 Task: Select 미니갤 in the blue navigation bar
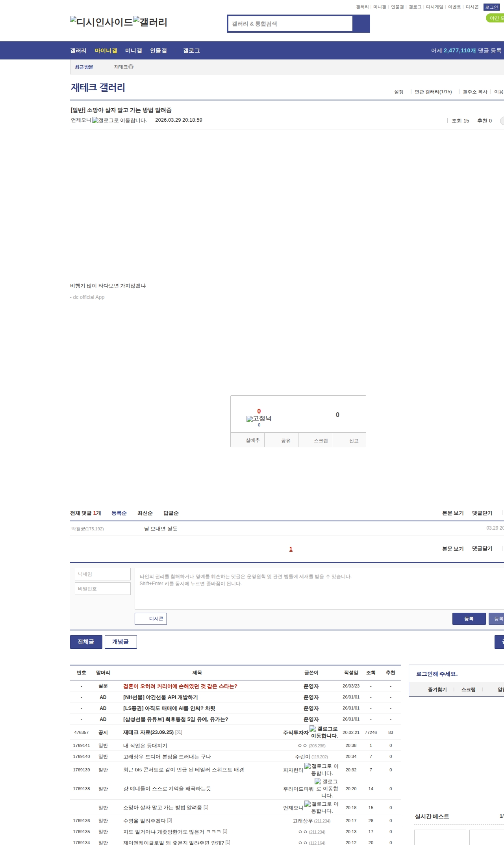coord(133,51)
